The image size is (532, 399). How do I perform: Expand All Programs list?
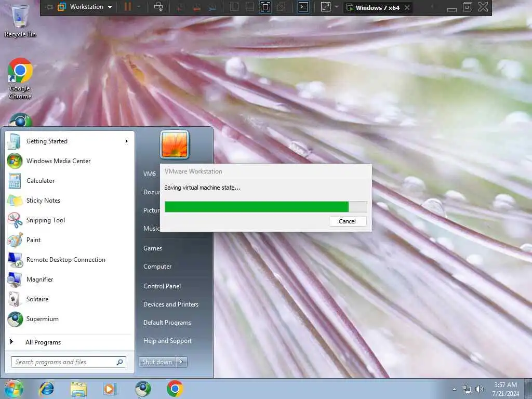68,342
